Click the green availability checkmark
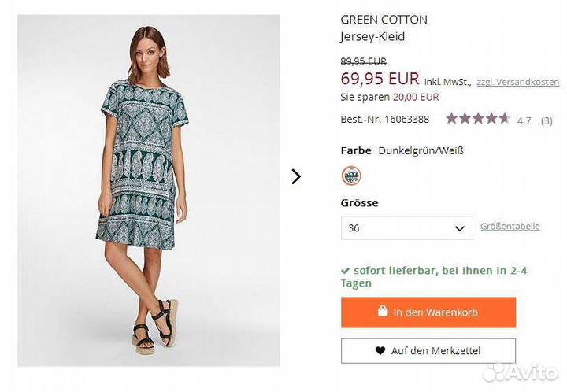The height and width of the screenshot is (392, 567). coord(345,271)
